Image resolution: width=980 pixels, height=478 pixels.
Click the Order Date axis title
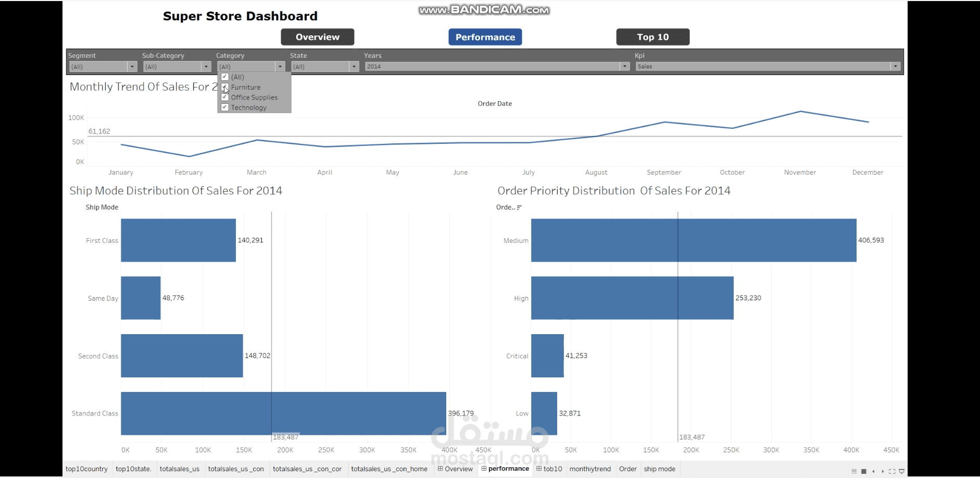coord(495,104)
